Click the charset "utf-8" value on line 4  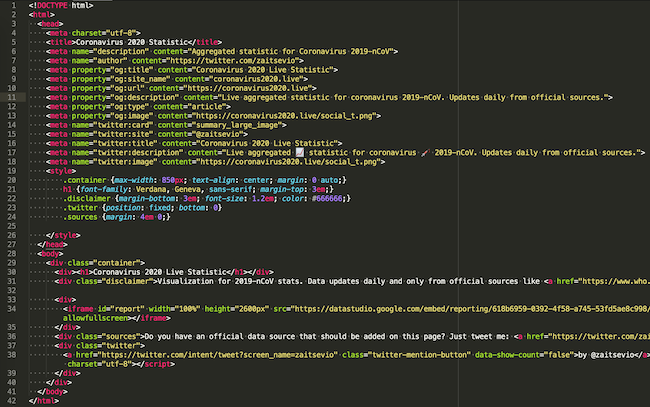click(121, 33)
